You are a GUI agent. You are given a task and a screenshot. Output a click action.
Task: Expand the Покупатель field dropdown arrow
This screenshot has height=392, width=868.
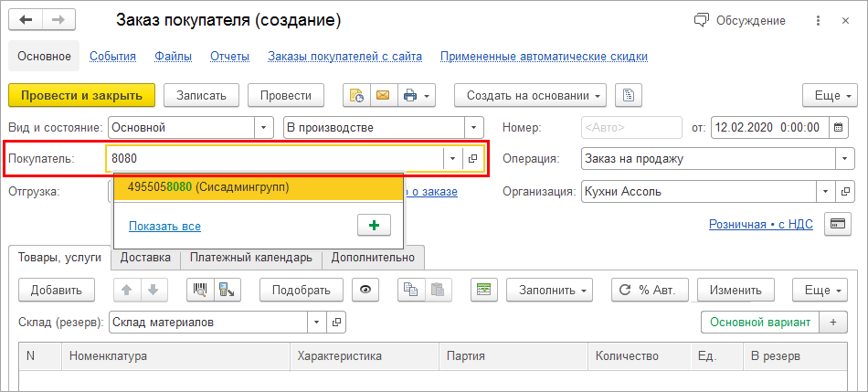(452, 159)
